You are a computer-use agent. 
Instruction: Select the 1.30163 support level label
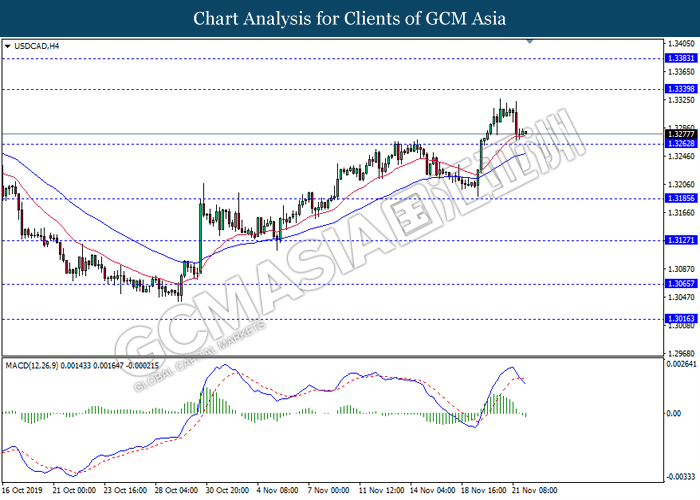point(681,319)
